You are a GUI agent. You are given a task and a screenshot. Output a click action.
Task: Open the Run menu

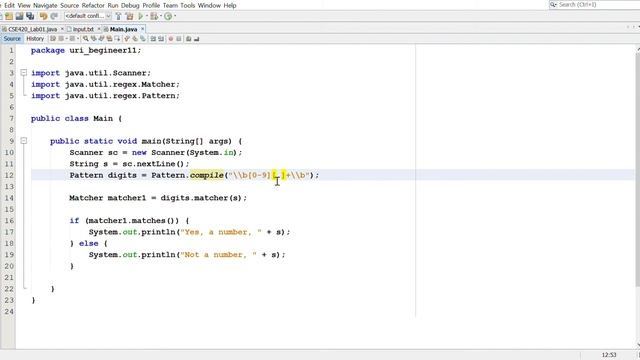(113, 5)
